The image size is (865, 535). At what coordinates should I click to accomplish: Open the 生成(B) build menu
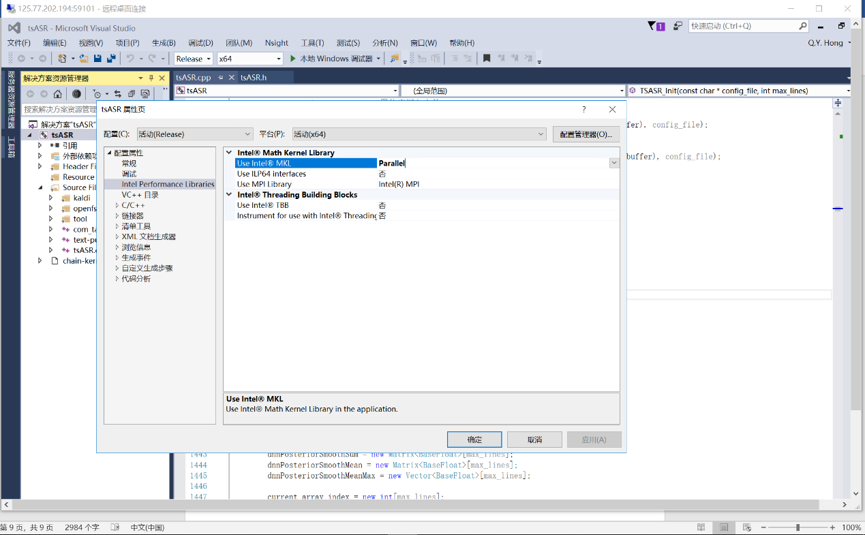click(163, 43)
